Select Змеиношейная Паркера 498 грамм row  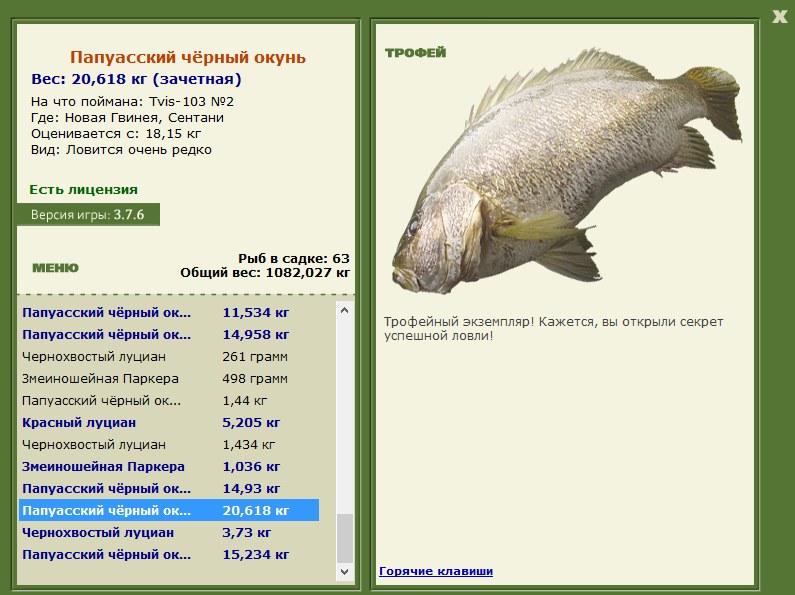point(169,379)
